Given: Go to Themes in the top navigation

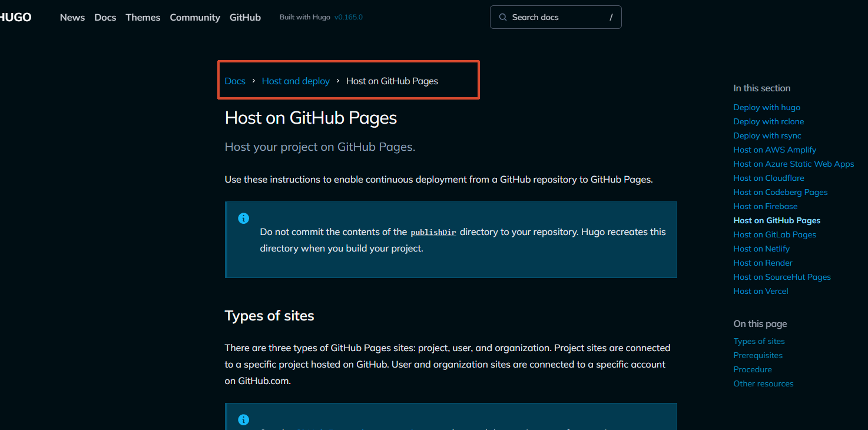Looking at the screenshot, I should [143, 17].
